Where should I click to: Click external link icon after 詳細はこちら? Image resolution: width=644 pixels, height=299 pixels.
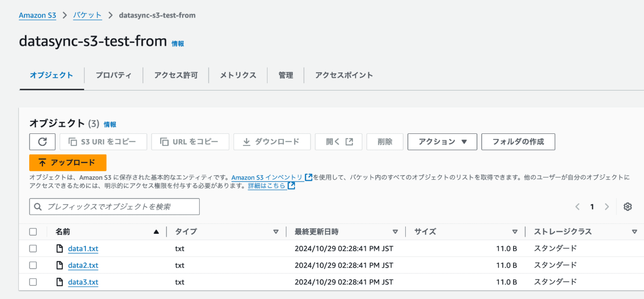[x=291, y=185]
